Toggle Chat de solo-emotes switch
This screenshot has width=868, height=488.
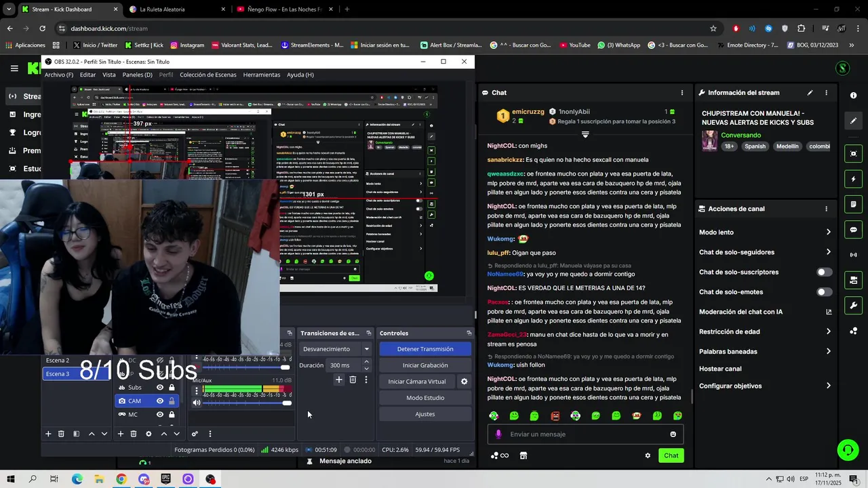point(824,292)
